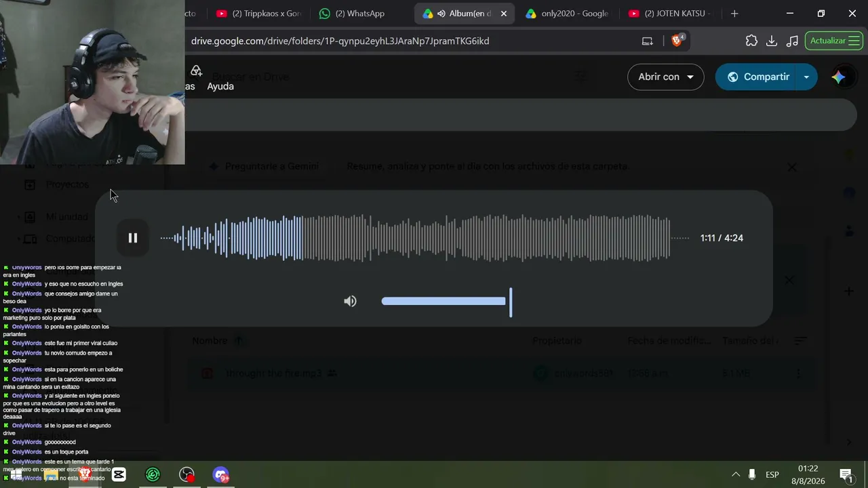This screenshot has height=488, width=868.
Task: Open the Brave Shields icon
Action: pos(677,41)
